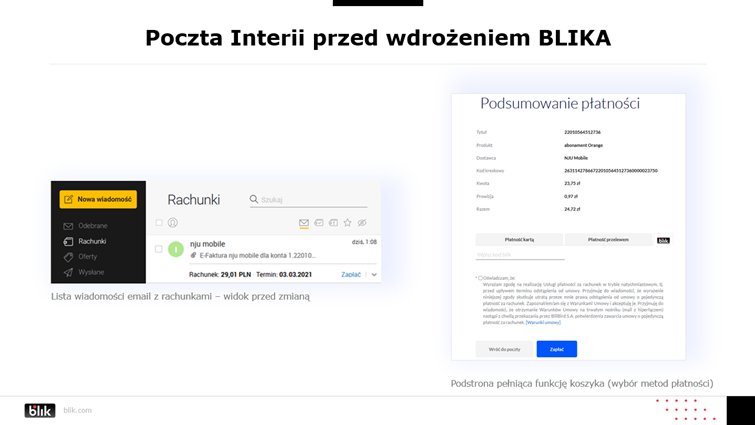Click the Termin: 03.03.2021 due date
The image size is (755, 425).
click(284, 274)
